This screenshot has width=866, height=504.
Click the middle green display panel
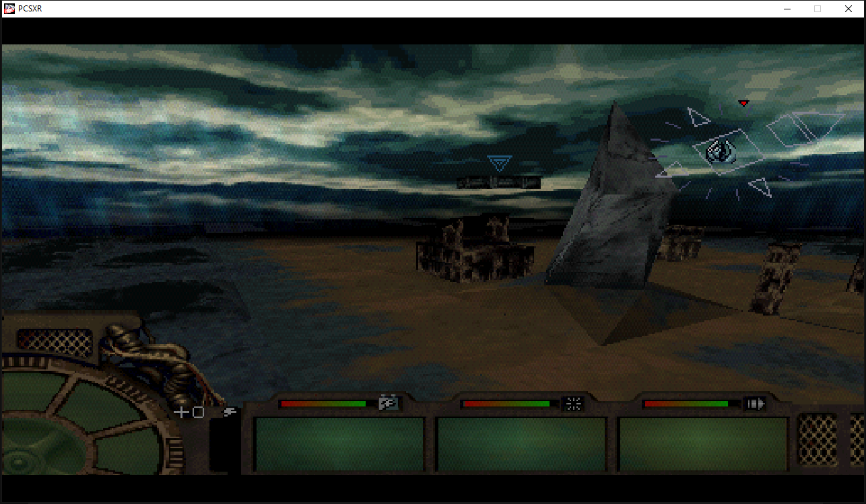pos(522,444)
